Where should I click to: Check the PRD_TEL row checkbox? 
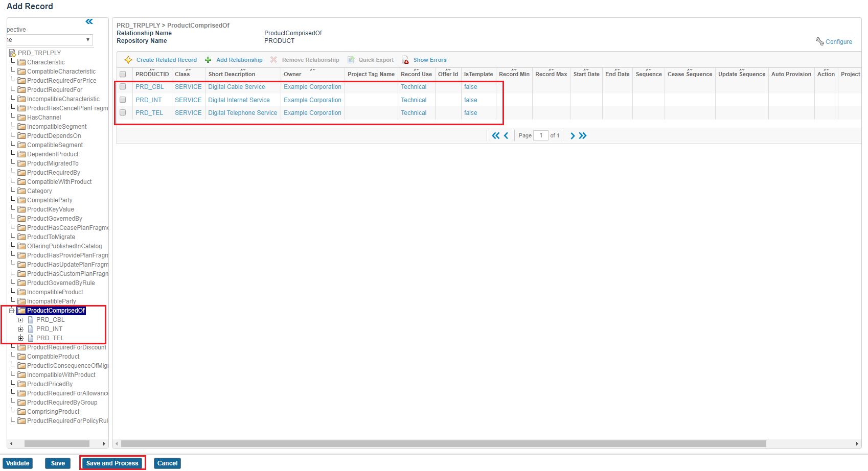click(x=123, y=112)
